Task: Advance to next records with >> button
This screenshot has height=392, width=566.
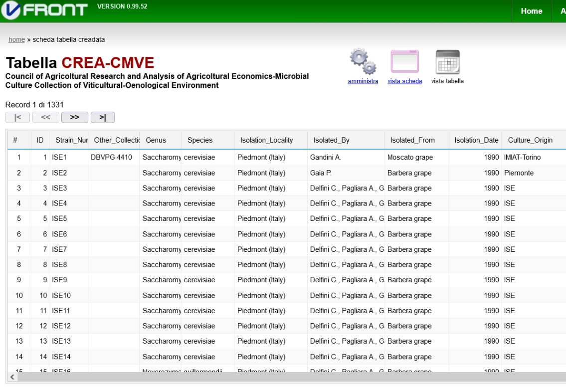Action: click(75, 117)
